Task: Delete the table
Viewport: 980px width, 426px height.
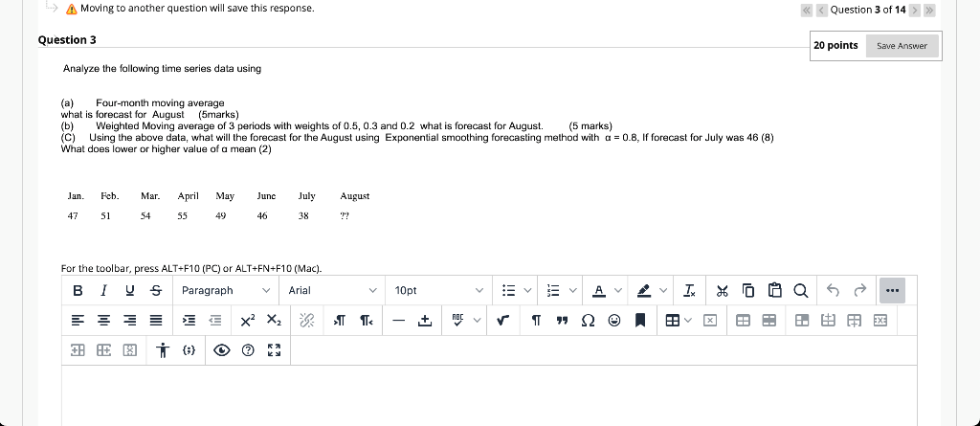Action: pyautogui.click(x=710, y=321)
